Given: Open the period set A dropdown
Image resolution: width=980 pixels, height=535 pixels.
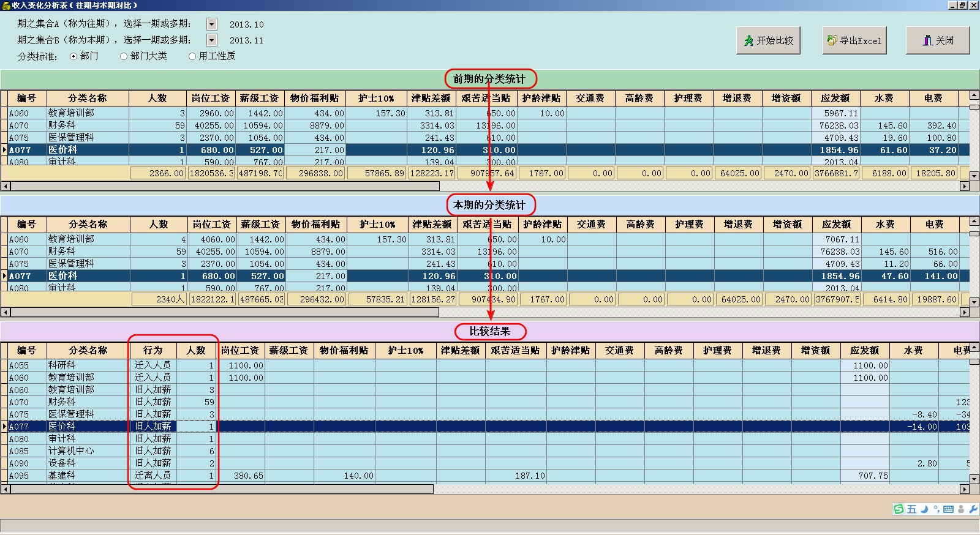Looking at the screenshot, I should (212, 24).
